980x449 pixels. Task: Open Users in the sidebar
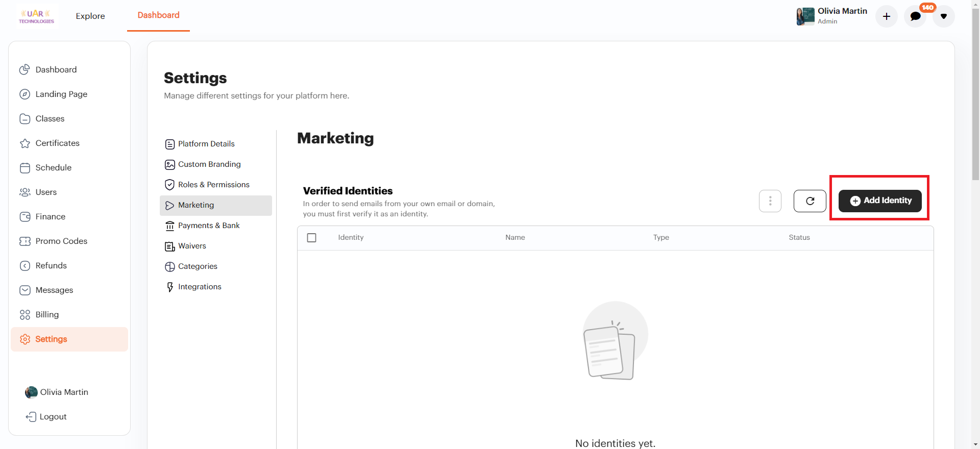[46, 192]
